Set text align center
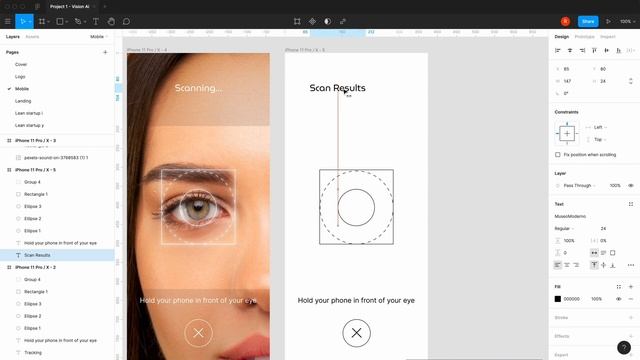640x360 pixels. point(567,265)
